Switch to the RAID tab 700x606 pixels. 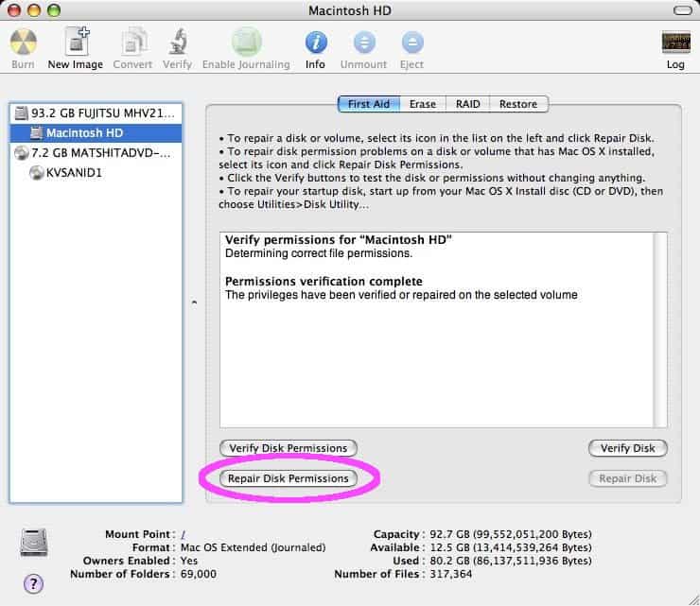467,104
